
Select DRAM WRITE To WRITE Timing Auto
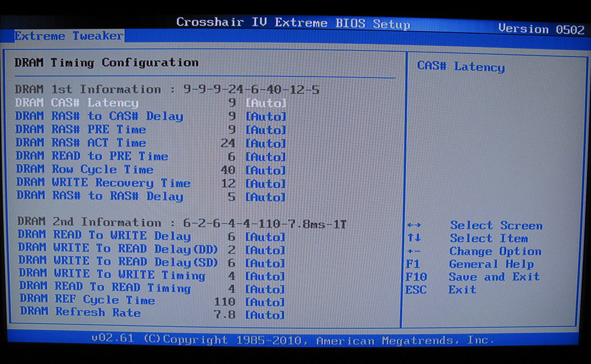265,276
